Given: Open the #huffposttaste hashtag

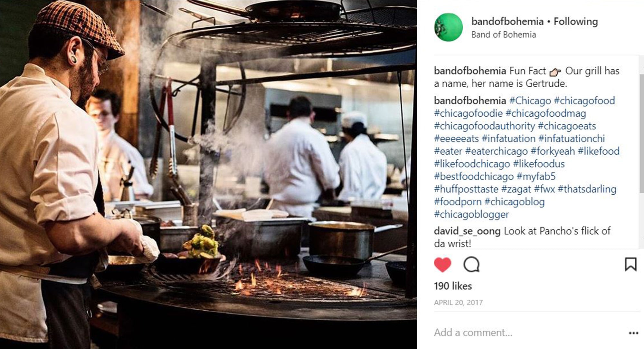Looking at the screenshot, I should 466,189.
